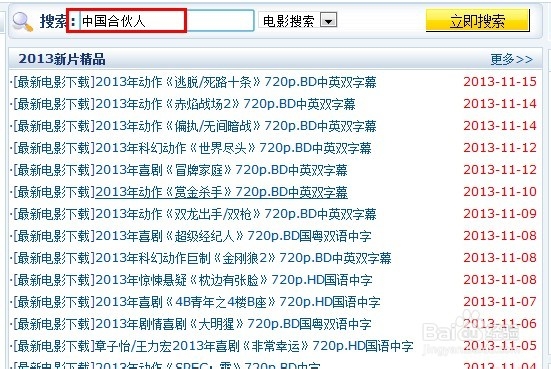Image resolution: width=551 pixels, height=369 pixels.
Task: Click the date 2013-11-09
Action: 500,214
